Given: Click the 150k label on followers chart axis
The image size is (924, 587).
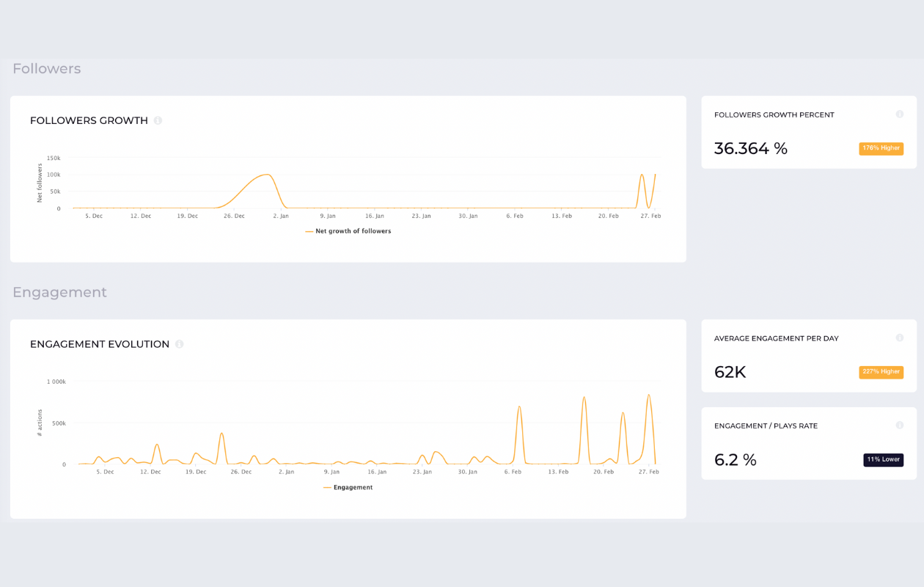Looking at the screenshot, I should pyautogui.click(x=54, y=158).
